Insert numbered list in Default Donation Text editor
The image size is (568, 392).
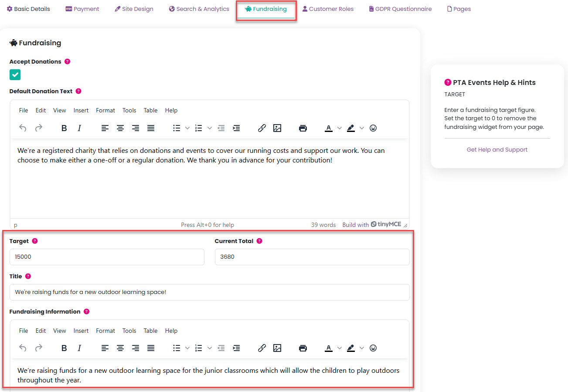199,128
